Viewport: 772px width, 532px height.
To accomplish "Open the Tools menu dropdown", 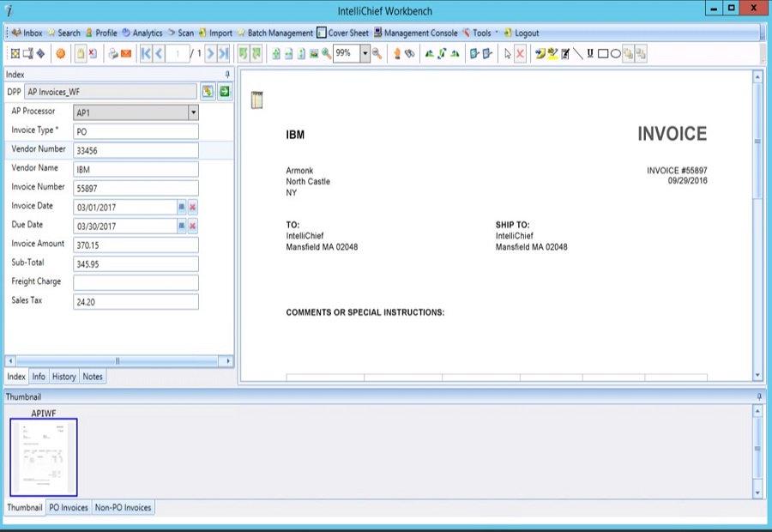I will click(x=479, y=33).
